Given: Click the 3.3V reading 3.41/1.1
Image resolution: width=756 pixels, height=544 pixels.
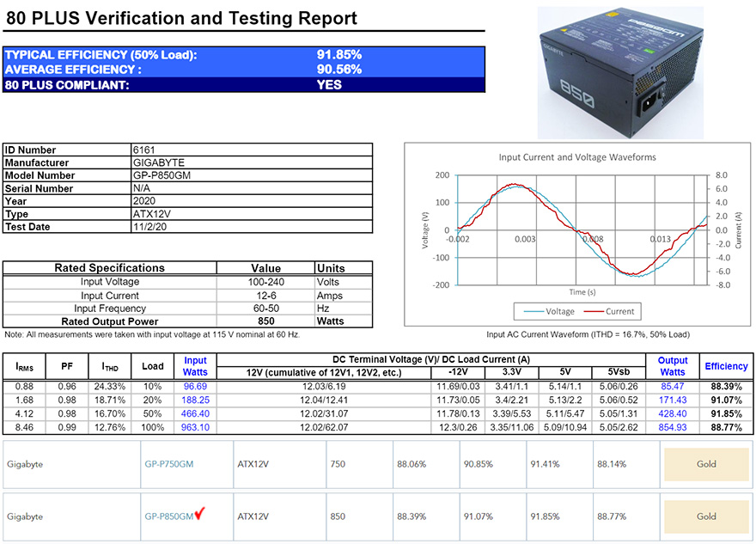Looking at the screenshot, I should (x=511, y=386).
